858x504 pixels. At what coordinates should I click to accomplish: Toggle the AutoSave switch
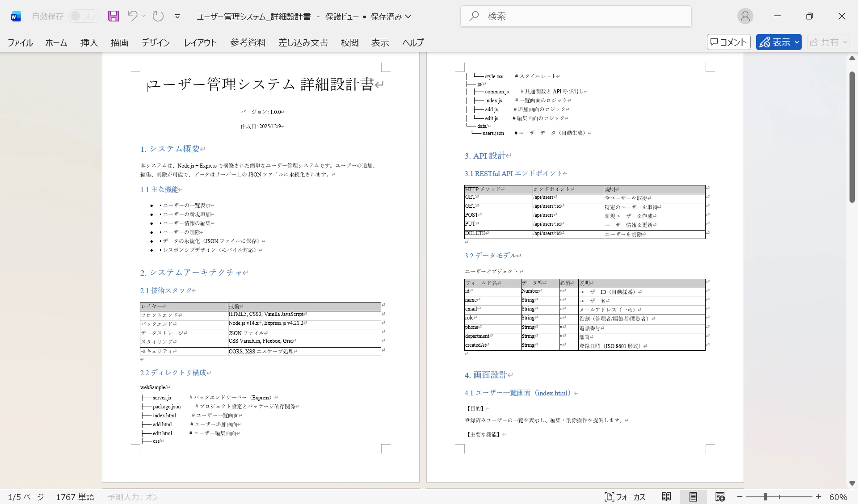84,16
